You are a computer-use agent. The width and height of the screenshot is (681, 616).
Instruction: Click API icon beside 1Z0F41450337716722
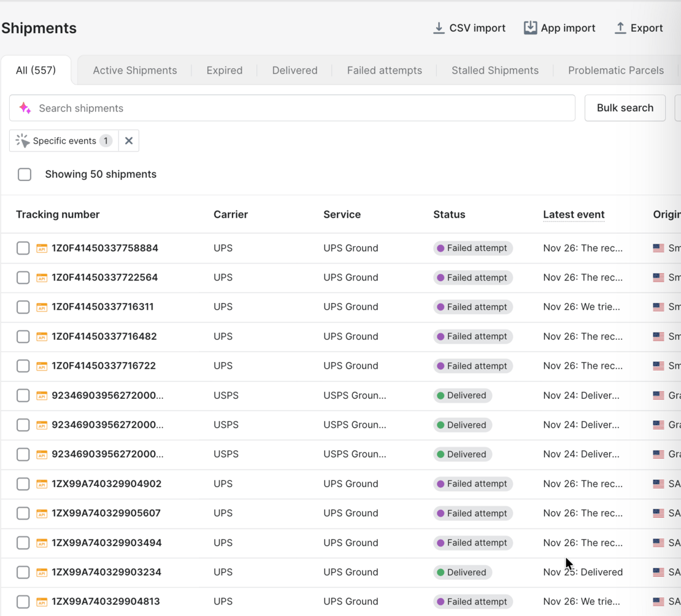[42, 366]
